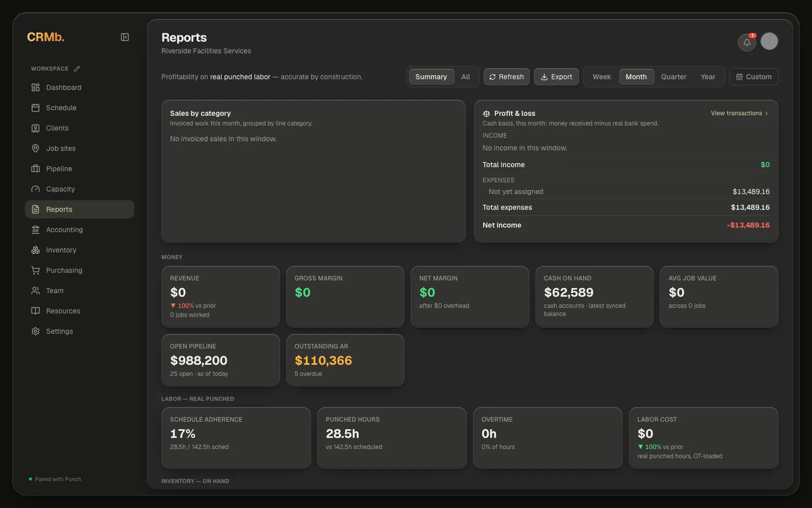Click the Avg Job Value card
812x508 pixels.
click(719, 297)
